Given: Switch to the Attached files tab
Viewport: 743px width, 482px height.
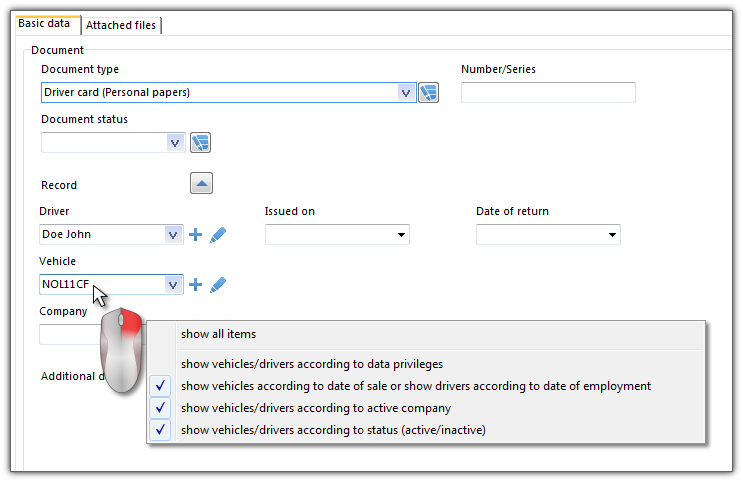Looking at the screenshot, I should tap(121, 25).
